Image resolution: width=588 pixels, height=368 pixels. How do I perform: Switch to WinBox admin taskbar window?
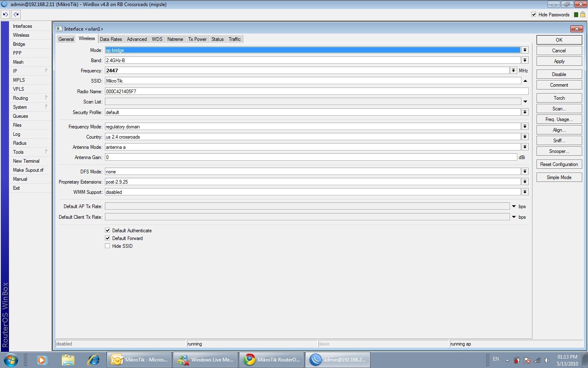(338, 360)
